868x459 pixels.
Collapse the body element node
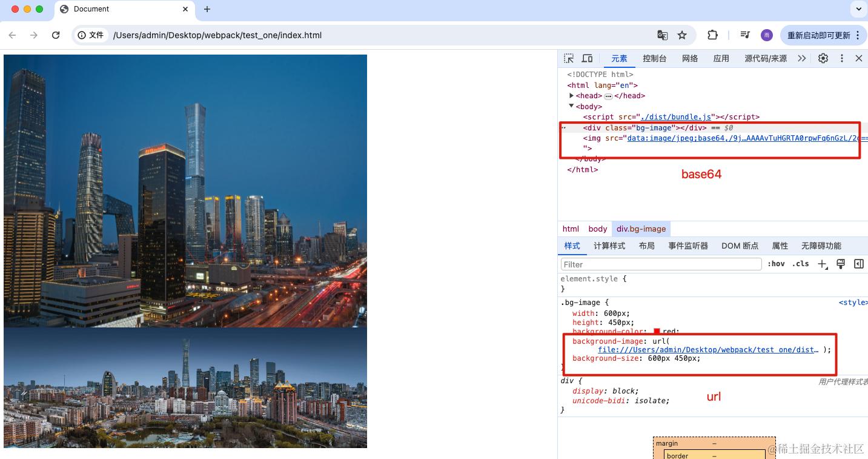pos(571,106)
